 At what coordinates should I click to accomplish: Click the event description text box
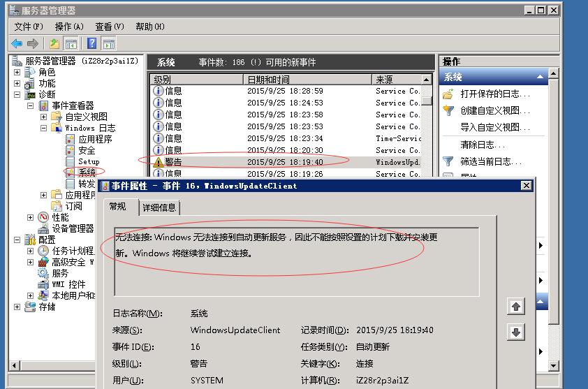(x=297, y=261)
